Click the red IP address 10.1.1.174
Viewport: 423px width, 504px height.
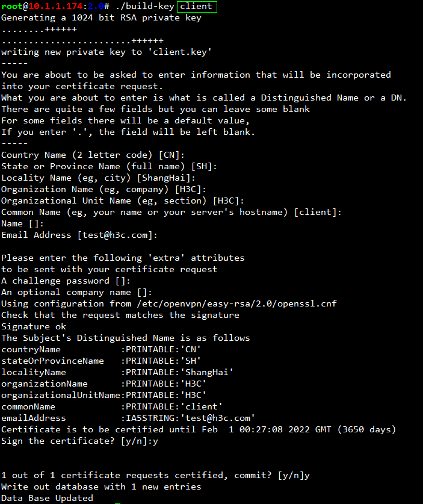[55, 7]
